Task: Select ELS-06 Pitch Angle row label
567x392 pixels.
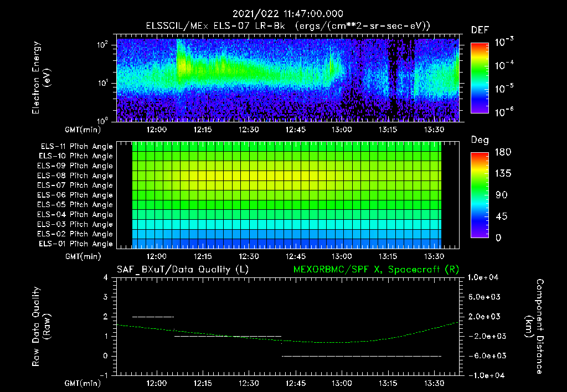Action: click(75, 195)
